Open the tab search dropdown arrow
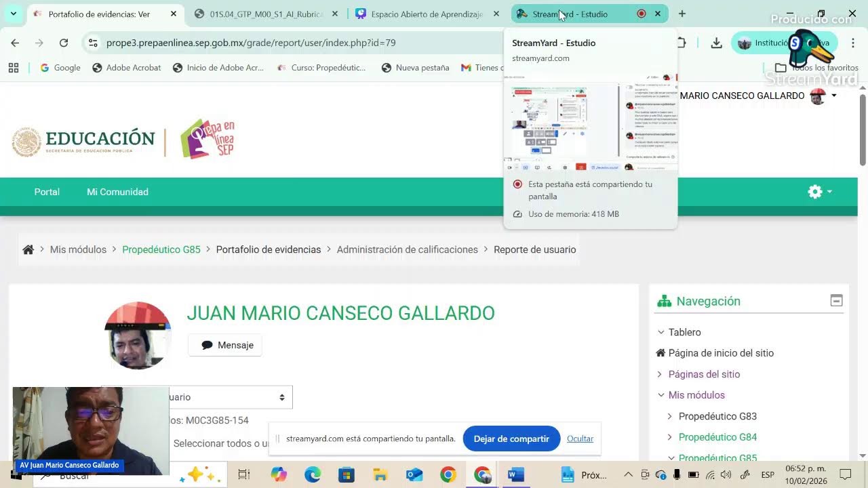The height and width of the screenshot is (488, 868). click(13, 14)
